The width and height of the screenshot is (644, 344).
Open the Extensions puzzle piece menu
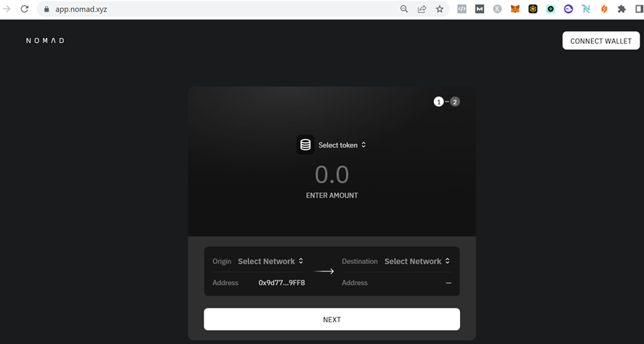(621, 9)
